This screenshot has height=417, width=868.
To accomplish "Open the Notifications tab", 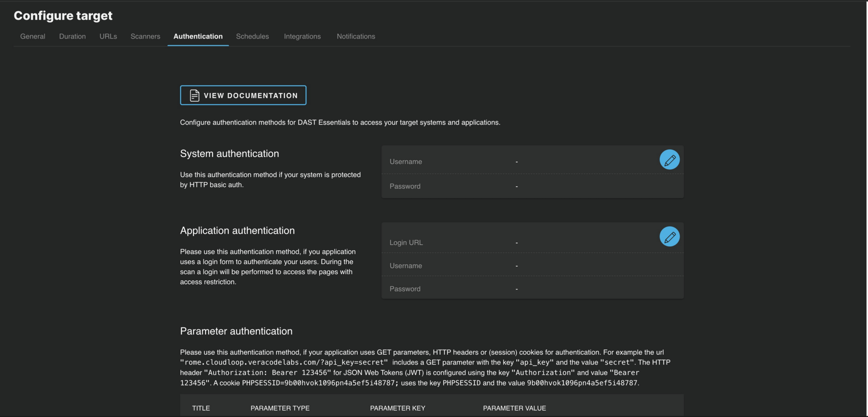I will point(356,36).
